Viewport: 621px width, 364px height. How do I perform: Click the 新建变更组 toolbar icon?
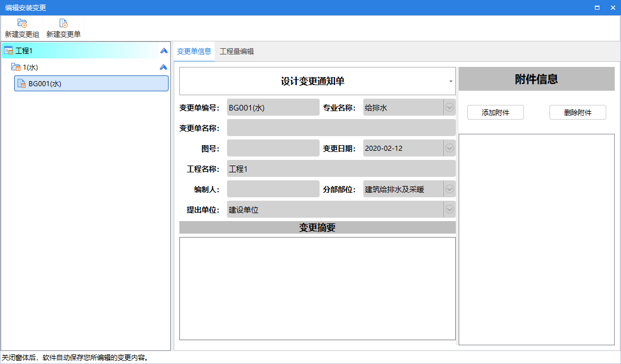(x=22, y=24)
